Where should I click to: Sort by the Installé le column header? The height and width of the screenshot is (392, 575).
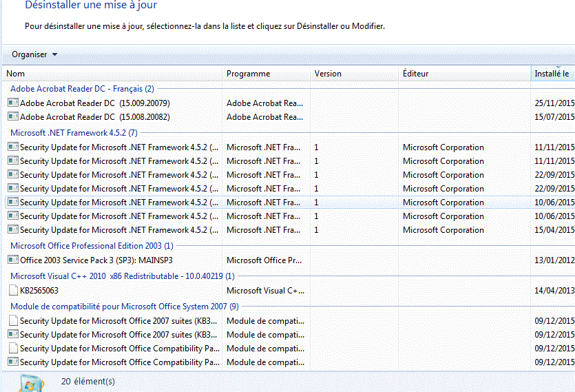click(x=552, y=74)
